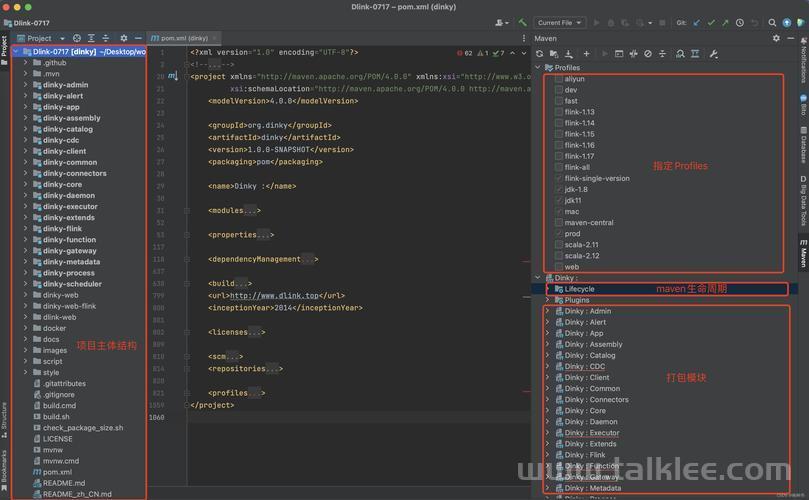Reload all Maven projects
Screen dimensions: 809x500
[x=539, y=54]
